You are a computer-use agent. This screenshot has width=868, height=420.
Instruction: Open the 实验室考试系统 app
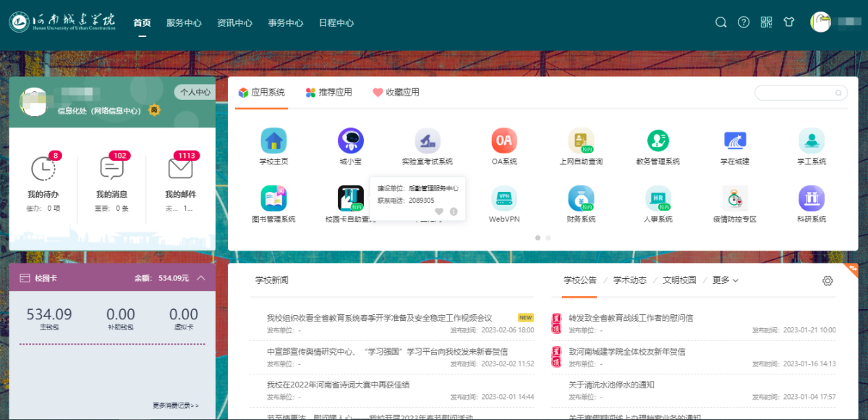coord(427,140)
